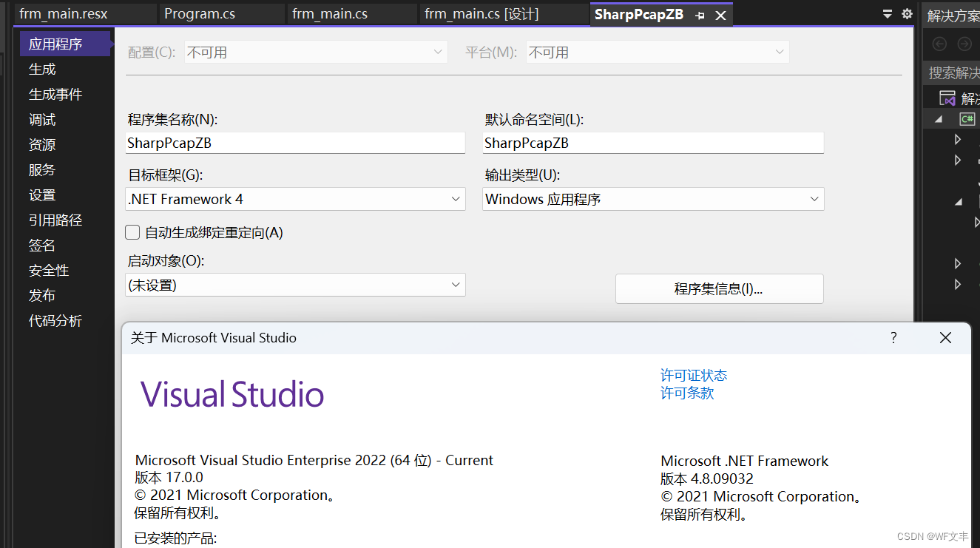Enable 自动生成绑定重定向 checkbox

coord(132,232)
